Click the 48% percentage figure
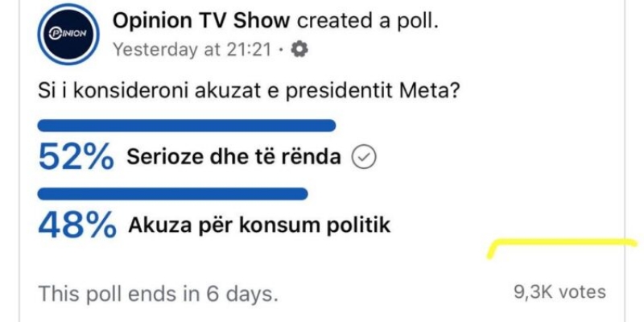Viewport: 644px width, 322px height. pos(76,225)
